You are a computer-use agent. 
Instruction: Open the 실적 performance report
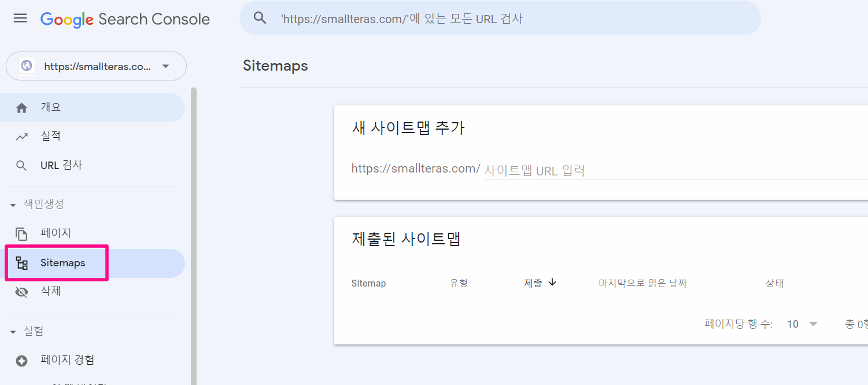(x=93, y=136)
